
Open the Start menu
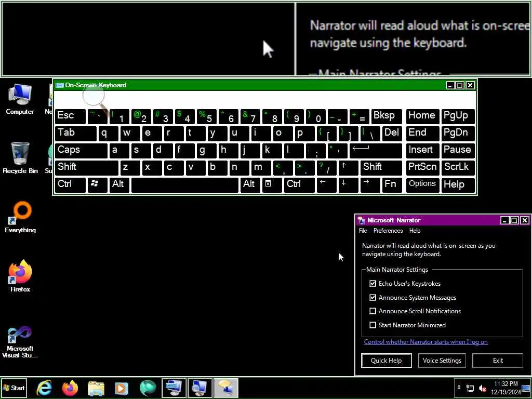(14, 388)
